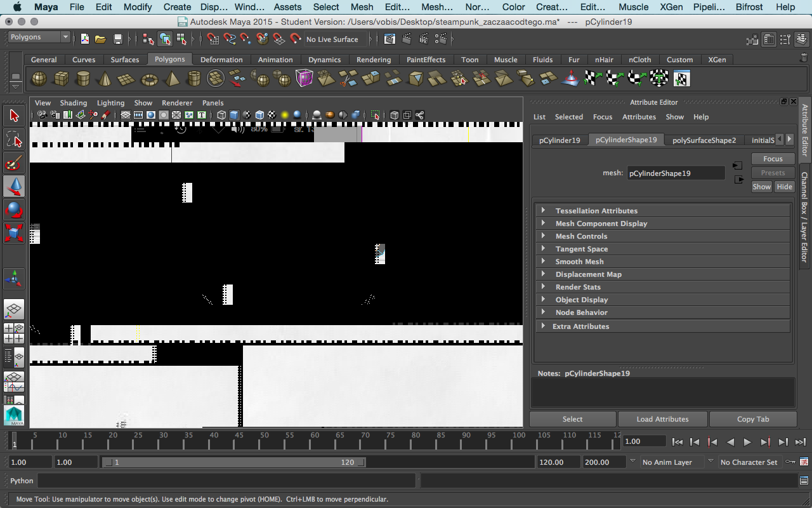This screenshot has width=812, height=508.
Task: Open the Rendering shelf tab
Action: point(374,60)
